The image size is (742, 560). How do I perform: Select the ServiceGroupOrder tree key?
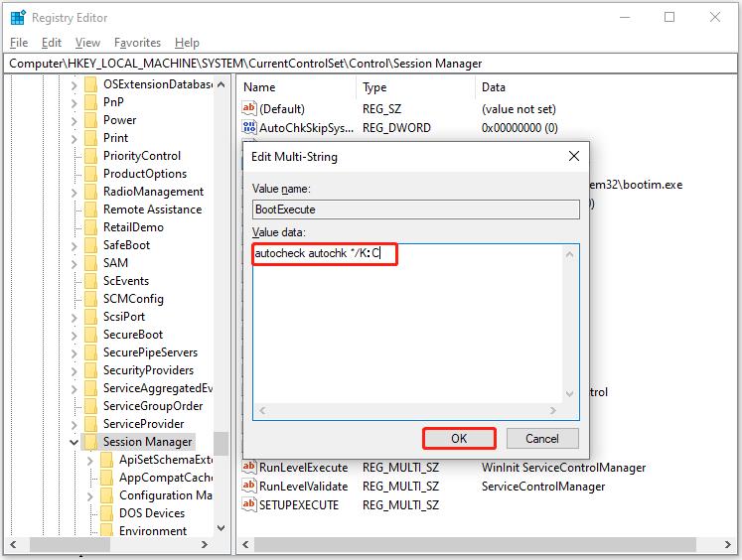(x=153, y=406)
